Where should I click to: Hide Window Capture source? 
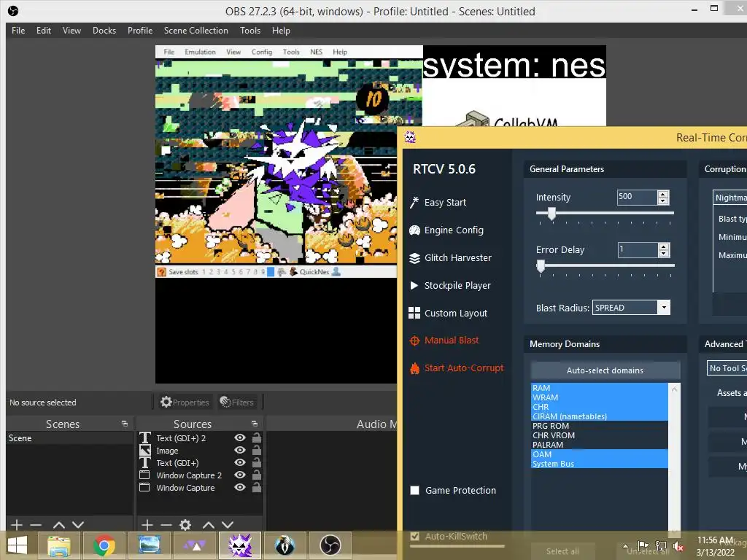(x=240, y=487)
